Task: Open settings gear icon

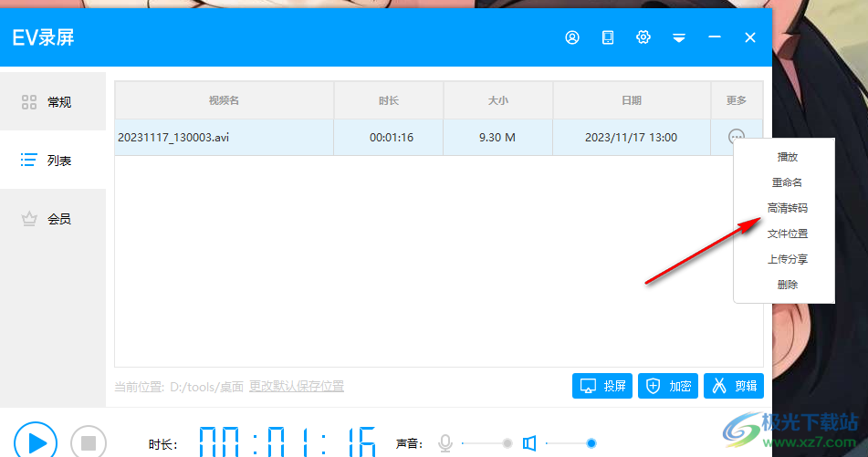Action: (643, 37)
